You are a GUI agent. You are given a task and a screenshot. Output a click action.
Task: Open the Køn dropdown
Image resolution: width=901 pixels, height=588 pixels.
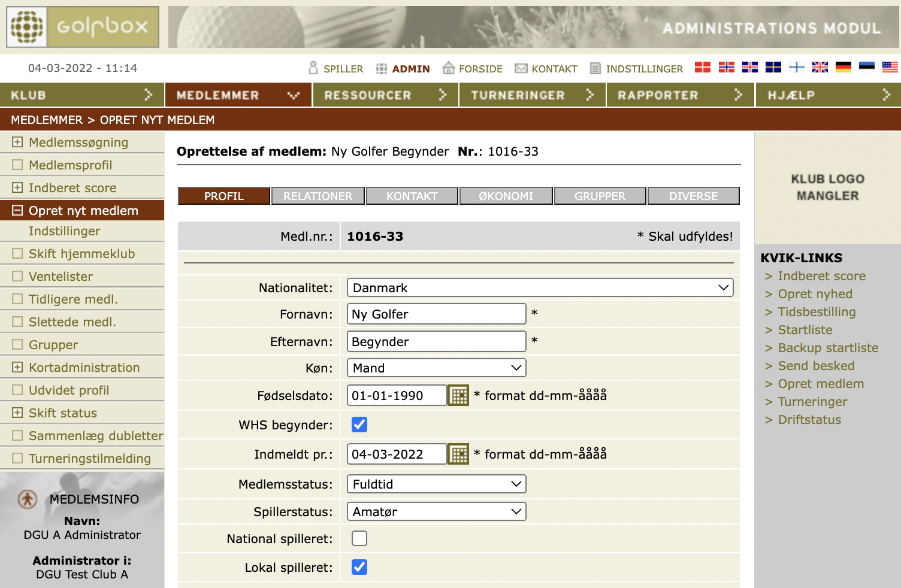(436, 368)
